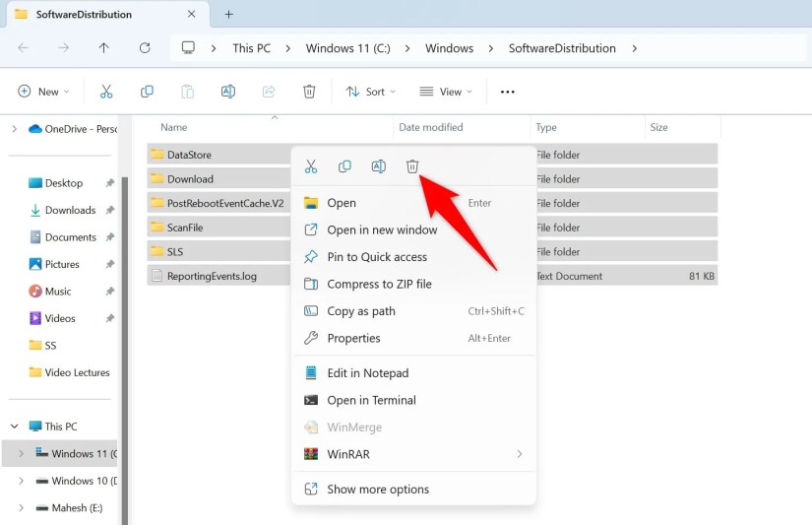Choose Edit in Notepad

tap(413, 373)
